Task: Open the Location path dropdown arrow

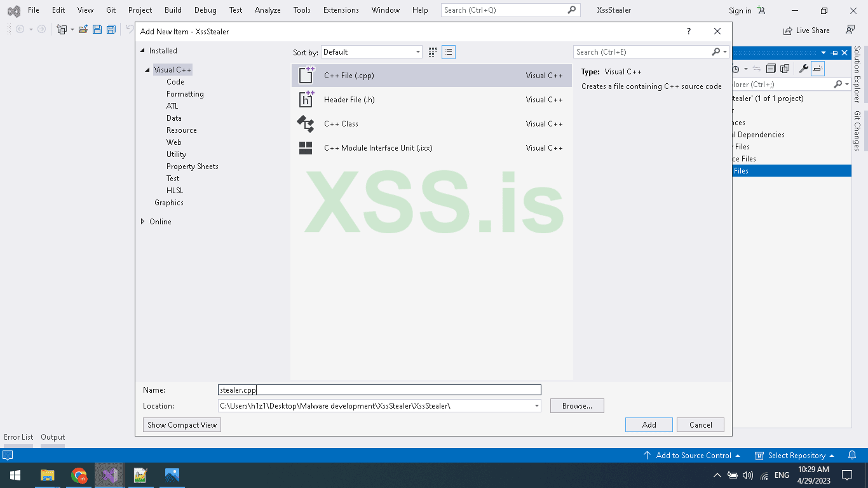Action: pos(536,406)
